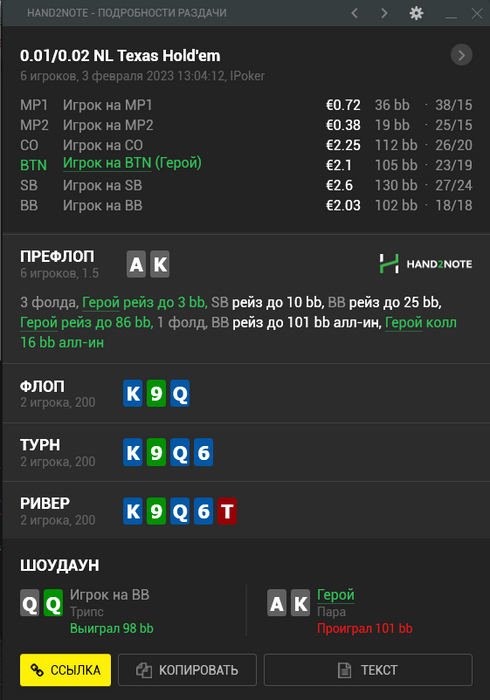Click 'Герой рейз до 3 bb' action
The height and width of the screenshot is (700, 490).
point(145,302)
